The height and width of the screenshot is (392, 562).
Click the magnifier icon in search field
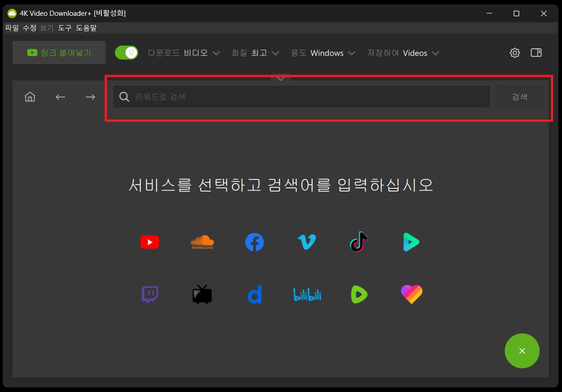click(x=124, y=97)
